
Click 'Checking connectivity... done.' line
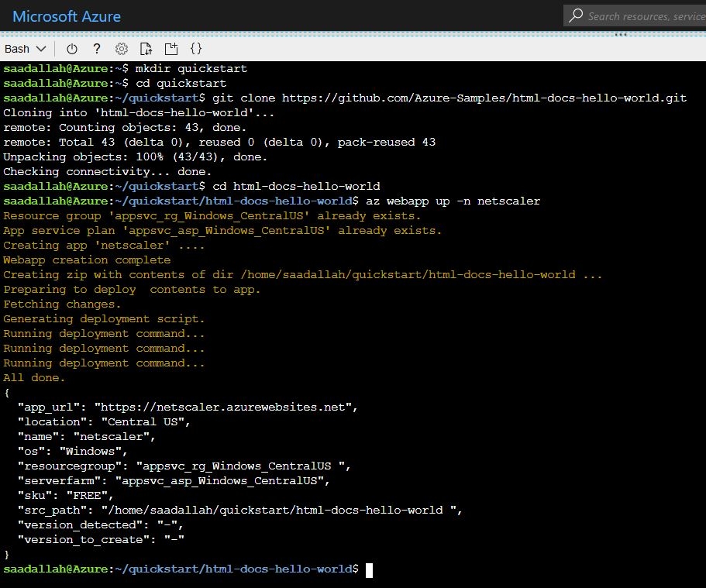(x=107, y=171)
